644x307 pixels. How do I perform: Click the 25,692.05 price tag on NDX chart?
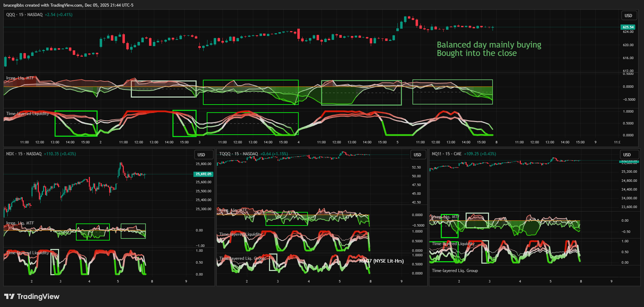[x=203, y=174]
